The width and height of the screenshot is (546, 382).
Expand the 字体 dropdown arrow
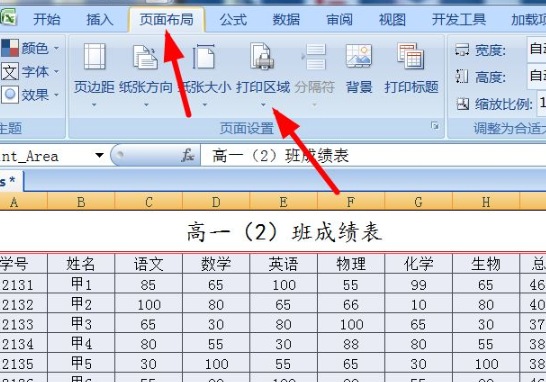pyautogui.click(x=56, y=72)
